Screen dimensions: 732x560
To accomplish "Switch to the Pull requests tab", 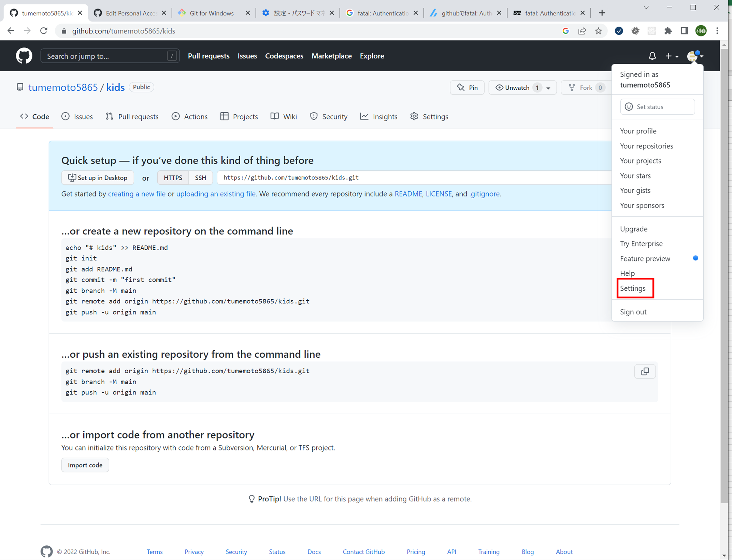I will tap(132, 116).
